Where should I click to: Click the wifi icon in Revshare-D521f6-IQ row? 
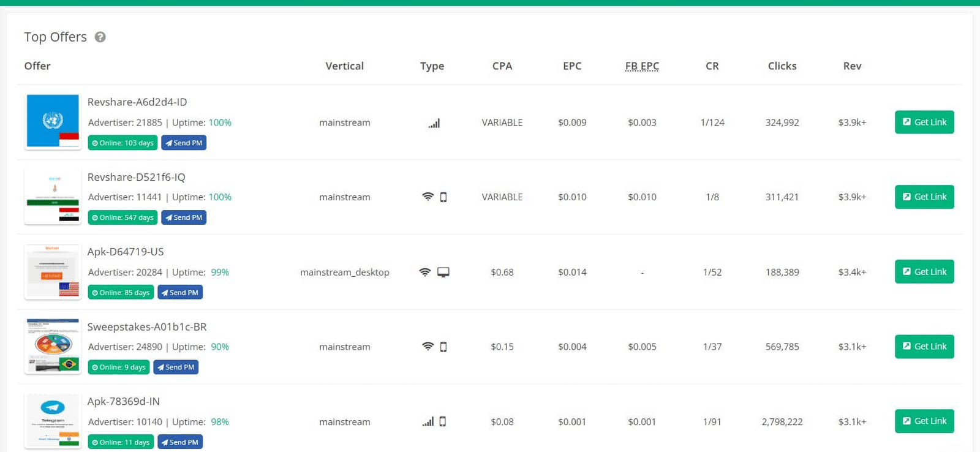428,197
